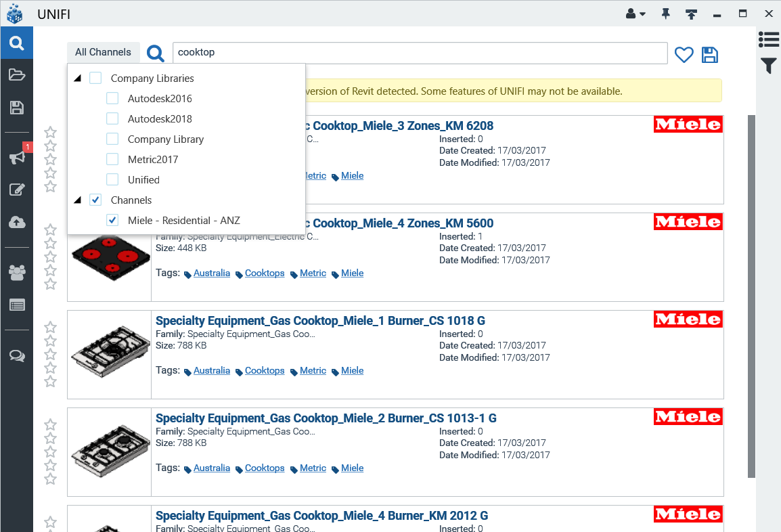This screenshot has height=532, width=781.
Task: Open the content requests edit icon
Action: [x=17, y=190]
